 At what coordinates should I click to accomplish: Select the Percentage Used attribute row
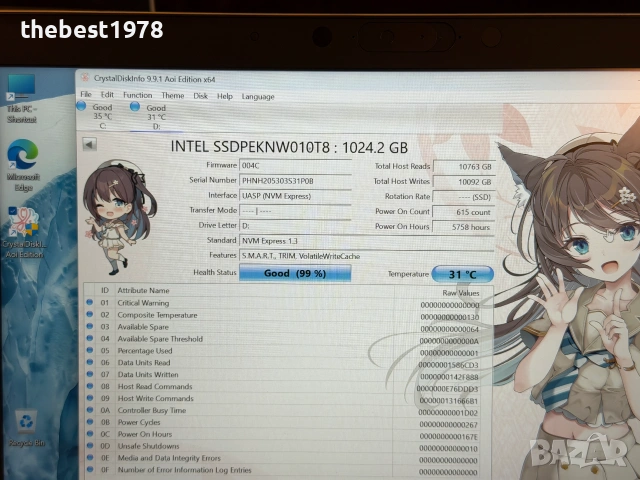[x=288, y=351]
